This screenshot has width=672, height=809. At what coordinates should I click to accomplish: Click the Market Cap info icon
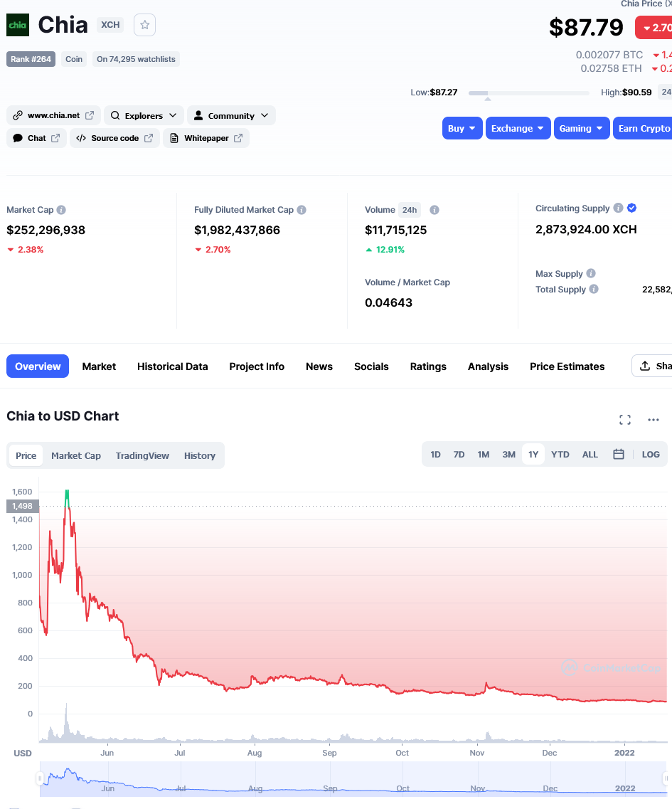(x=61, y=210)
